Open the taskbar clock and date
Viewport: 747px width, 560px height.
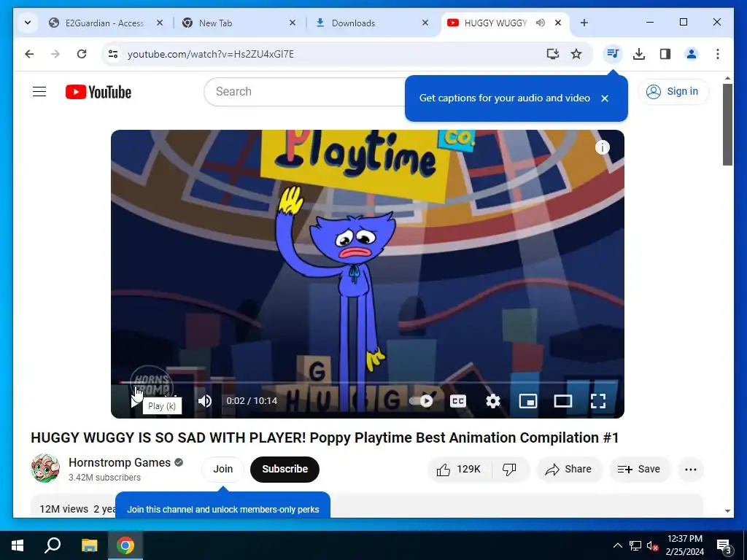pos(684,545)
